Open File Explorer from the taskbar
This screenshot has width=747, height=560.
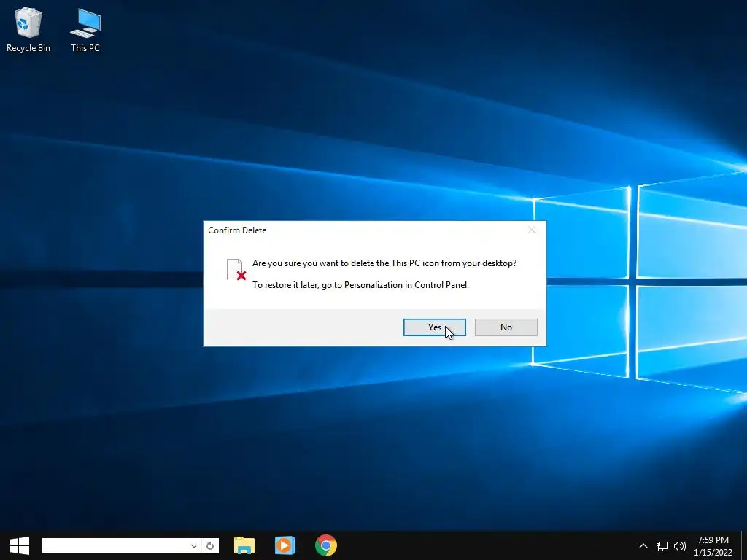[244, 545]
